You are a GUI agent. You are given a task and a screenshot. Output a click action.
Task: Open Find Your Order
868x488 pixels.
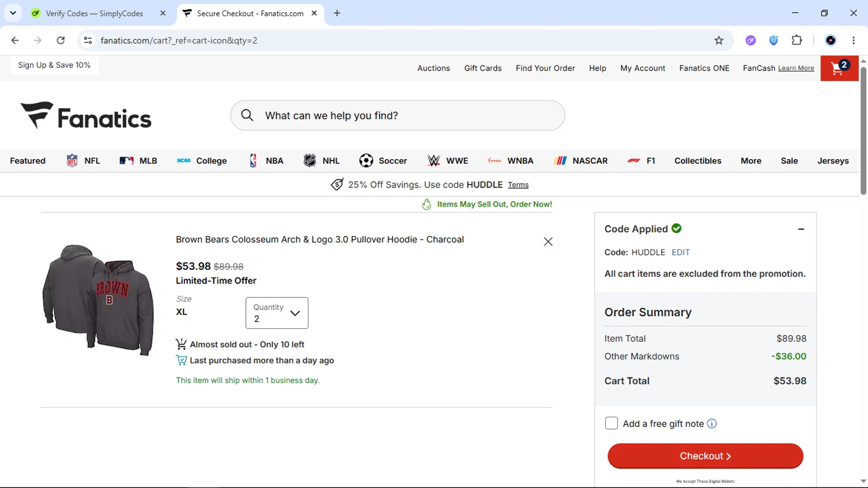[x=545, y=68]
